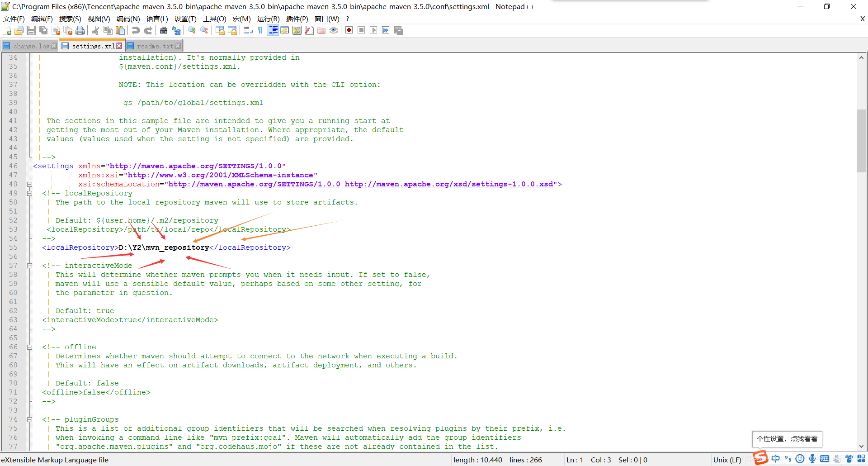Click the New file toolbar icon
868x466 pixels.
pyautogui.click(x=7, y=30)
